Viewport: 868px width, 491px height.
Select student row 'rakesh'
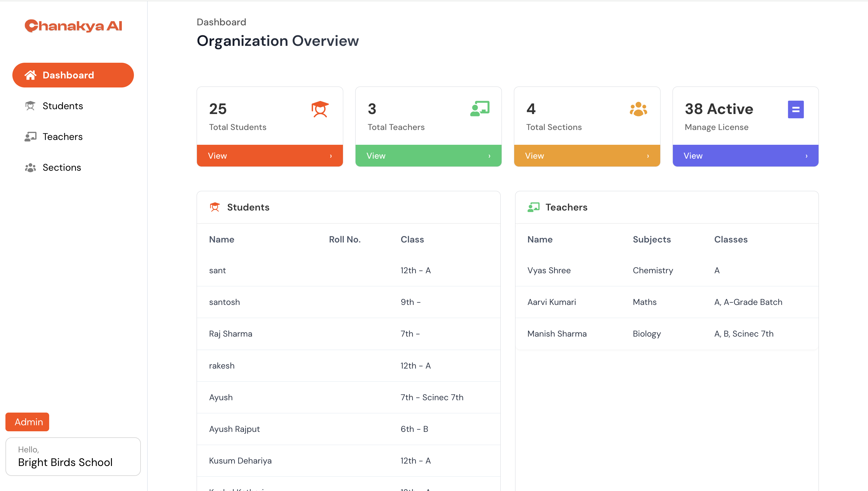pos(348,366)
